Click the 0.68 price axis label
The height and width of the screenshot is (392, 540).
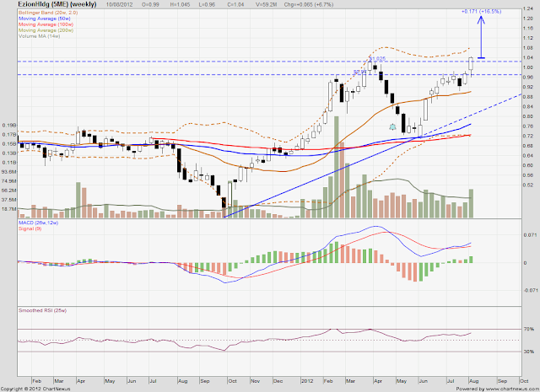click(x=528, y=146)
